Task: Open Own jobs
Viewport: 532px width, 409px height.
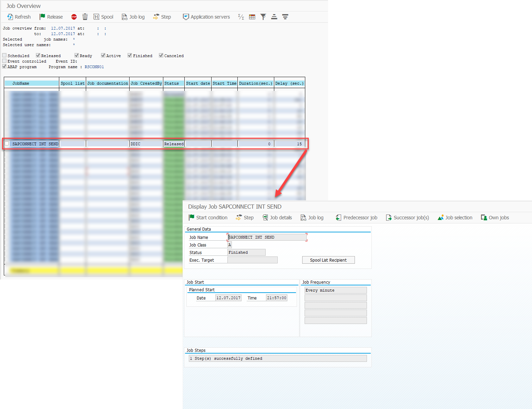Action: (495, 218)
